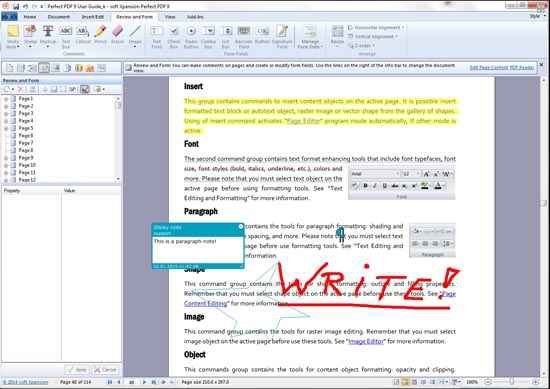Viewport: 550px width, 389px height.
Task: Click inside the sticky note text area
Action: click(x=197, y=250)
